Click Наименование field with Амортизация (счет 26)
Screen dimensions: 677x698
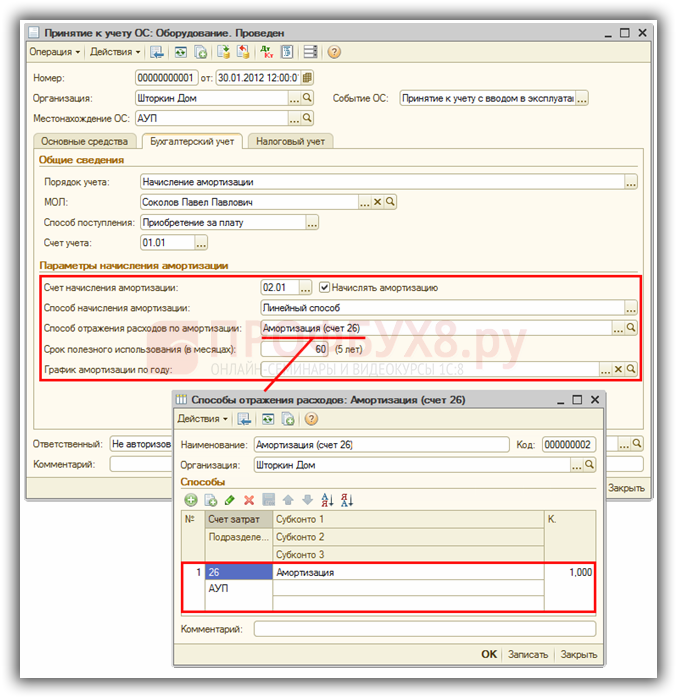coord(380,444)
